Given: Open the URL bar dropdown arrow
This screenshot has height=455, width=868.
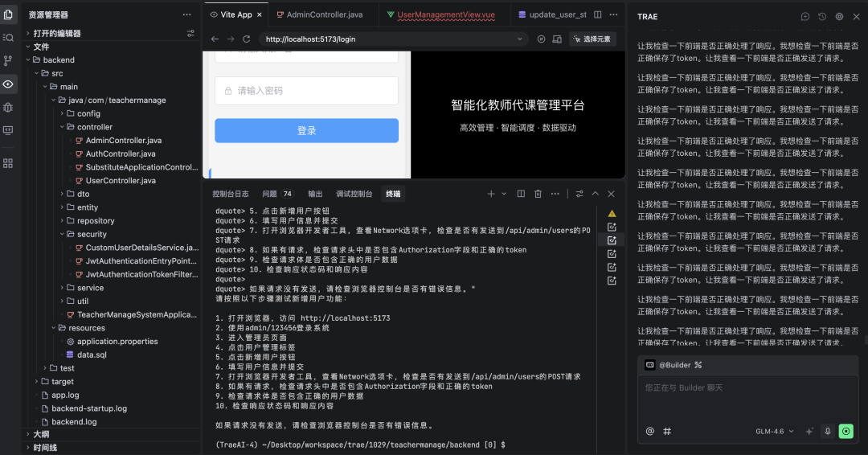Looking at the screenshot, I should tap(519, 39).
